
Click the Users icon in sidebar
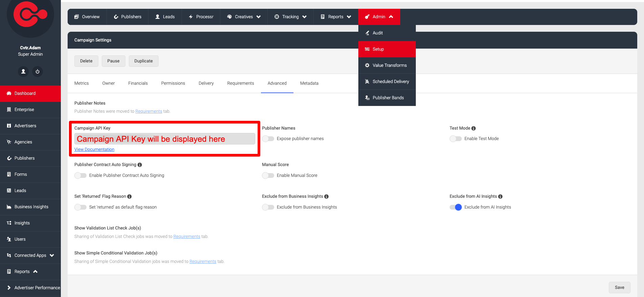click(x=9, y=239)
